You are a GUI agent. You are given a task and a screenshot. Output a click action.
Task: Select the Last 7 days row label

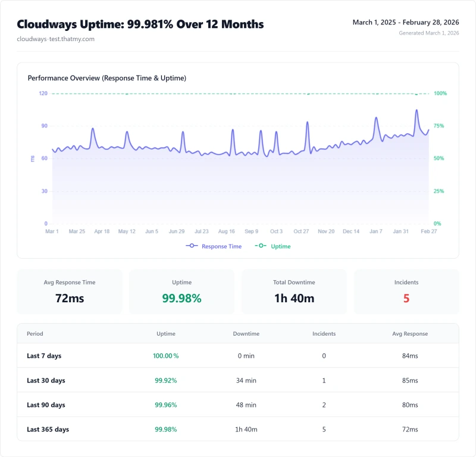44,356
